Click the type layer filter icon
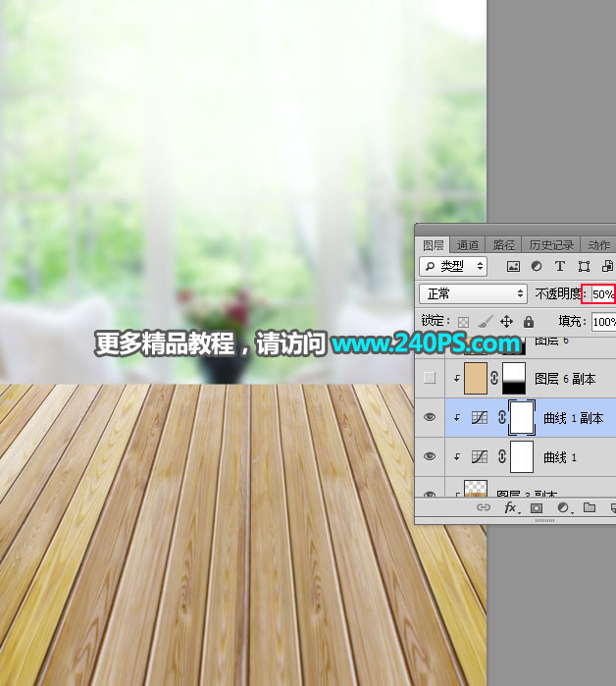This screenshot has width=616, height=686. [x=560, y=266]
